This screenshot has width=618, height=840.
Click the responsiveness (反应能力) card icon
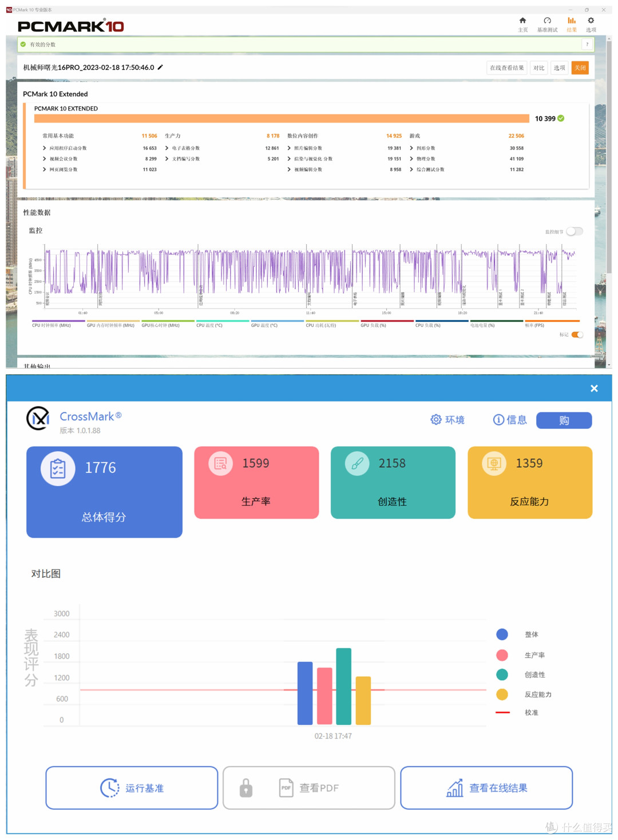(494, 464)
